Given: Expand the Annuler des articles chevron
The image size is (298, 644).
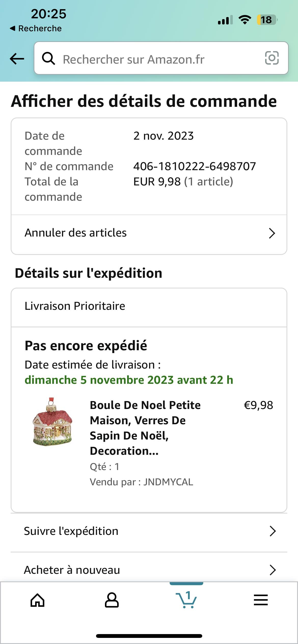Looking at the screenshot, I should 272,233.
